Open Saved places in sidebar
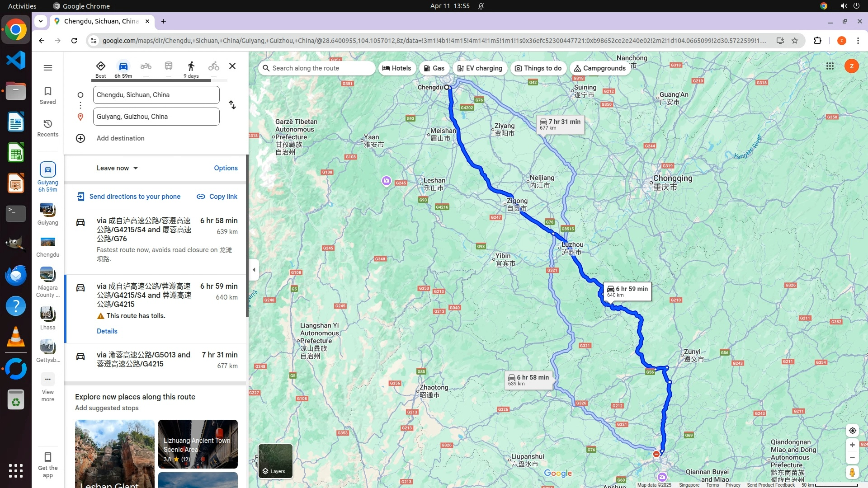 coord(48,95)
